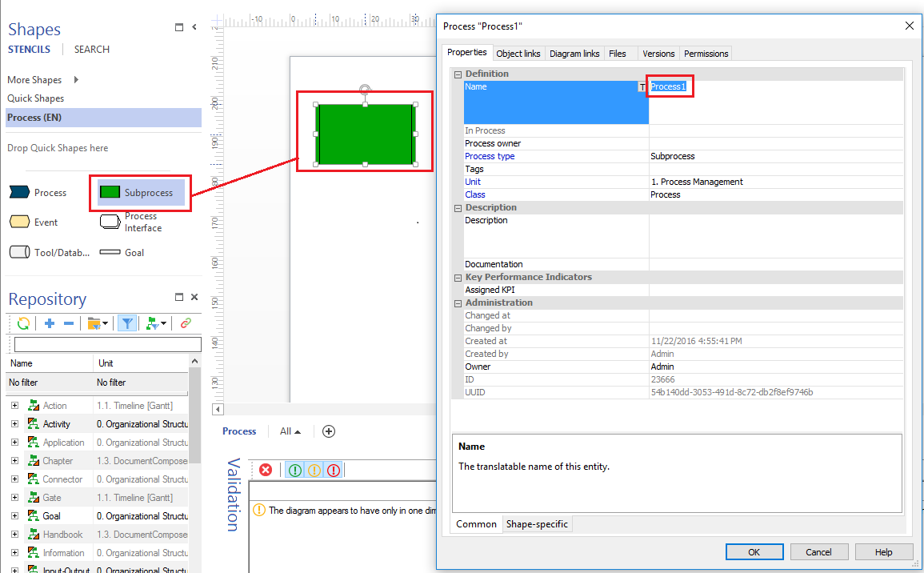Select the Process (EN) stencil

(x=104, y=118)
